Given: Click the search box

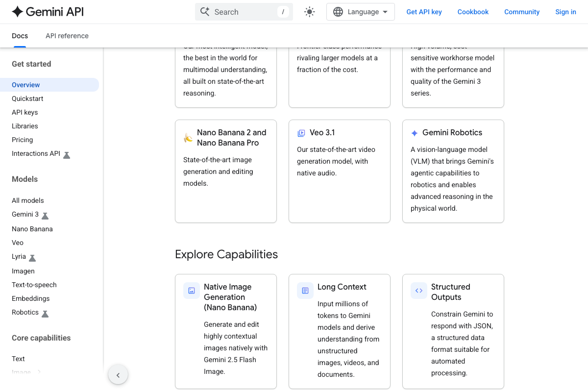Looking at the screenshot, I should pos(244,12).
